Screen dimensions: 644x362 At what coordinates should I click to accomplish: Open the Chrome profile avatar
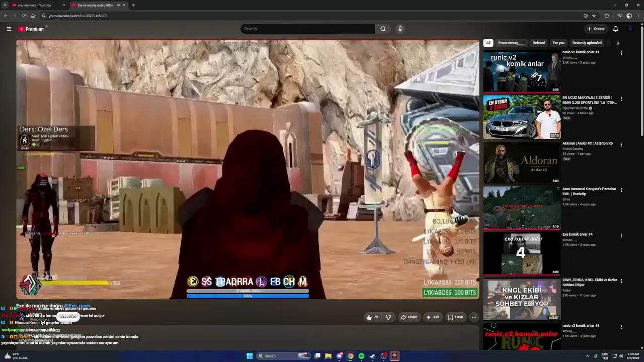(x=629, y=16)
